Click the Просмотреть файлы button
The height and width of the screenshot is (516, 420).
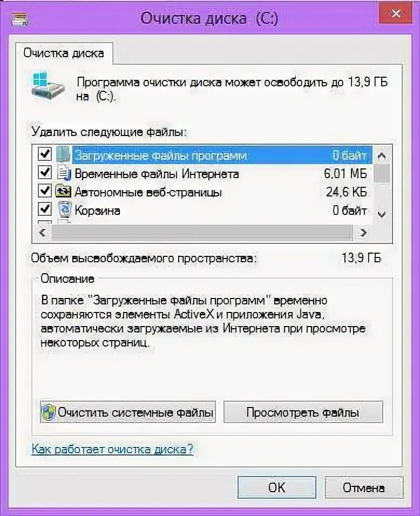point(303,412)
